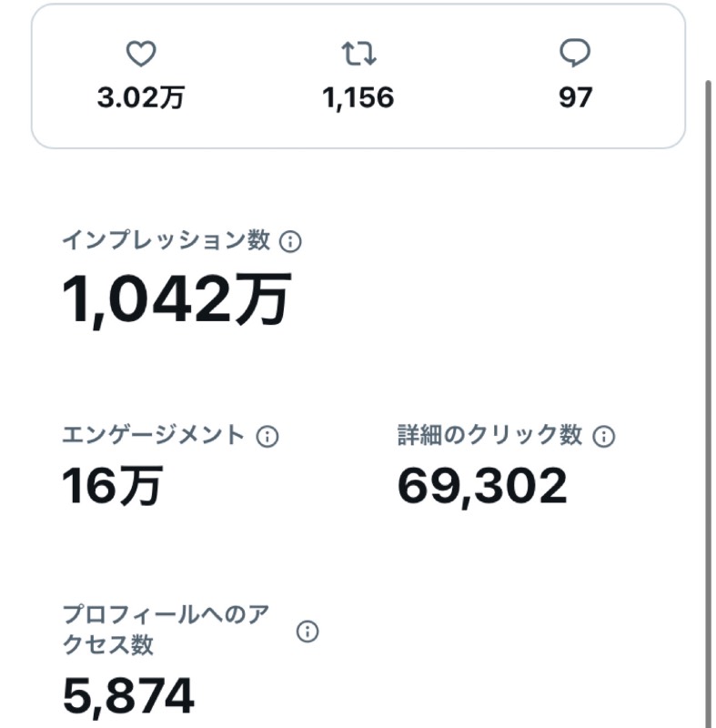Click the 1,156 retweet count
Screen dimensions: 716x728
click(358, 98)
